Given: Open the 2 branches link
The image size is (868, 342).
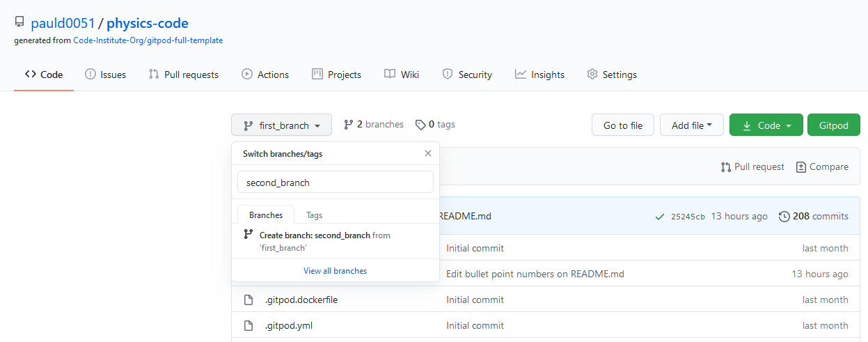Looking at the screenshot, I should pyautogui.click(x=374, y=124).
